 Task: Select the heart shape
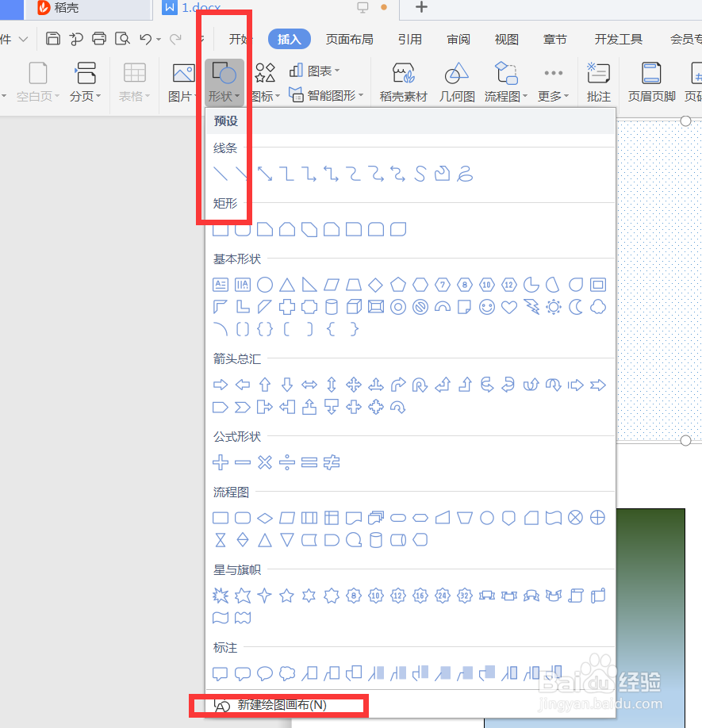tap(509, 307)
